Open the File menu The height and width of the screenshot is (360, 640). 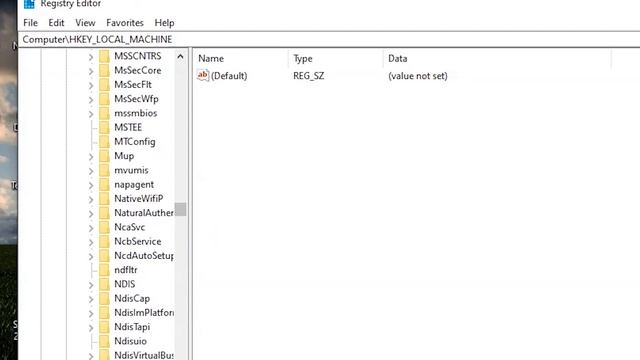point(31,23)
